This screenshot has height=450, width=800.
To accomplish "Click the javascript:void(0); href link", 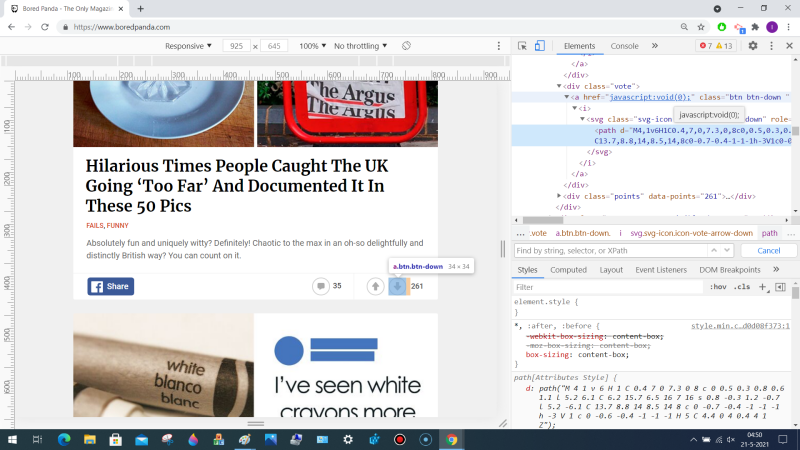I will [x=650, y=97].
